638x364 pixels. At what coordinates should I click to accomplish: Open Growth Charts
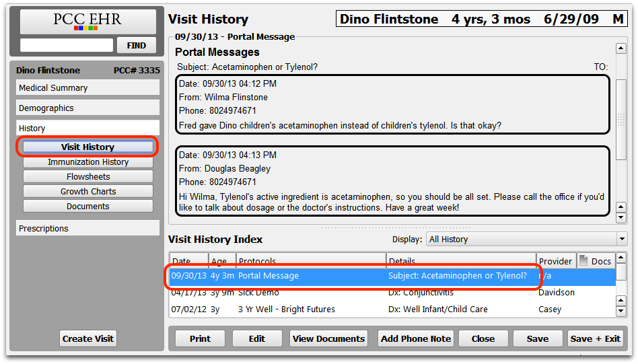(88, 191)
